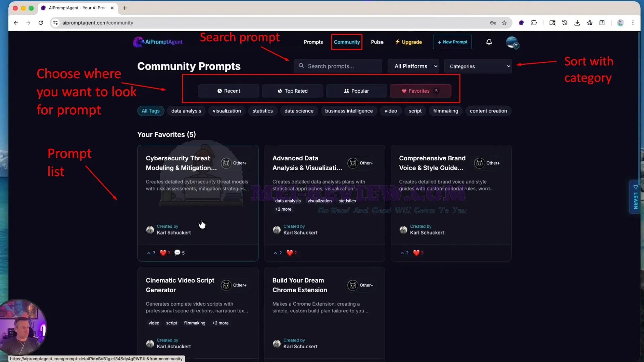Click the New Prompt button
The height and width of the screenshot is (362, 644).
pyautogui.click(x=452, y=42)
